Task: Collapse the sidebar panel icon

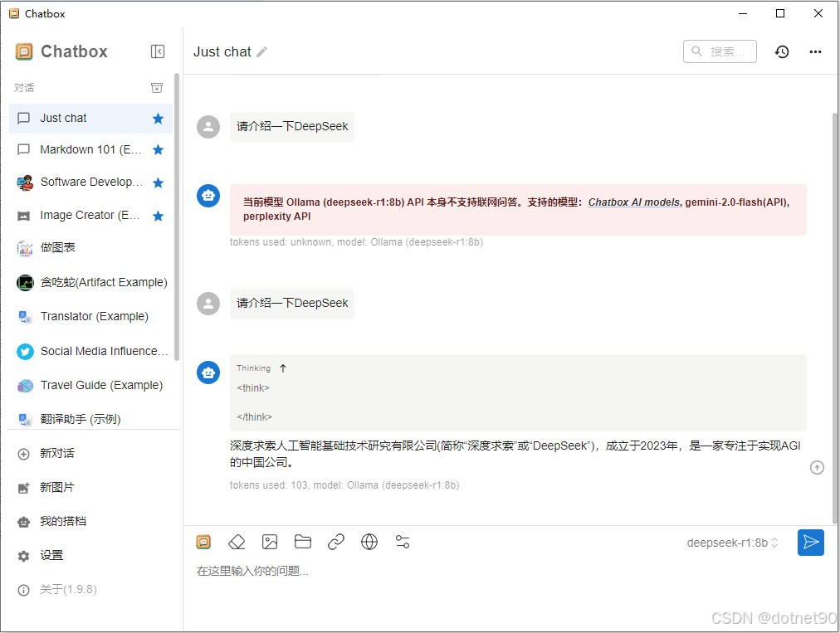Action: tap(158, 51)
